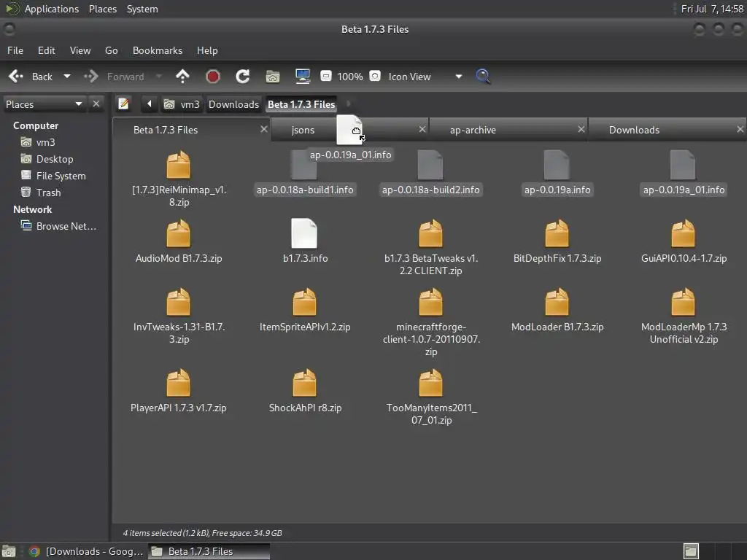Open Places sidebar type dropdown
Image resolution: width=747 pixels, height=560 pixels.
pos(44,104)
